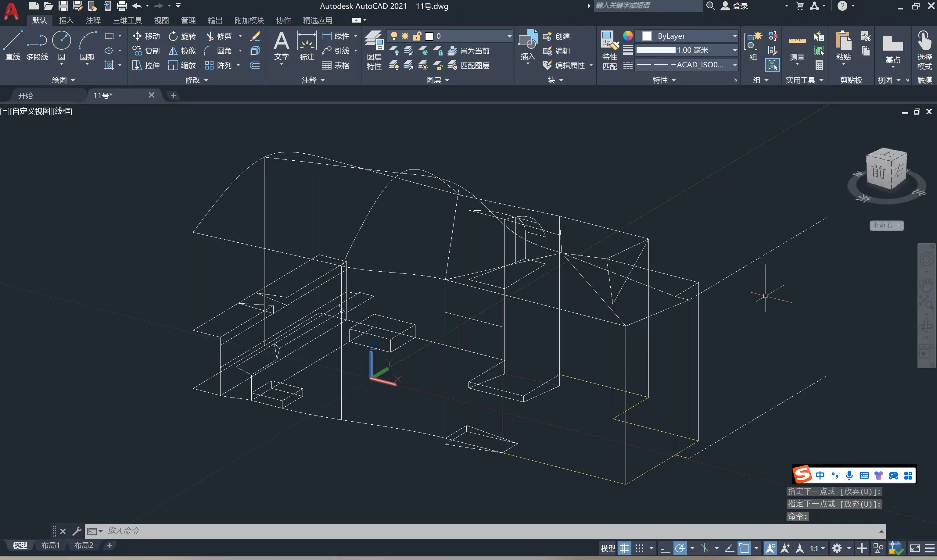Screen dimensions: 937x560
Task: Click the Table (表格) tool
Action: (x=336, y=66)
